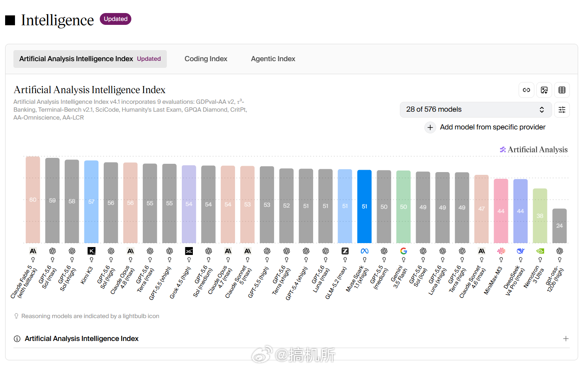Switch to the Coding Index tab

(x=206, y=59)
